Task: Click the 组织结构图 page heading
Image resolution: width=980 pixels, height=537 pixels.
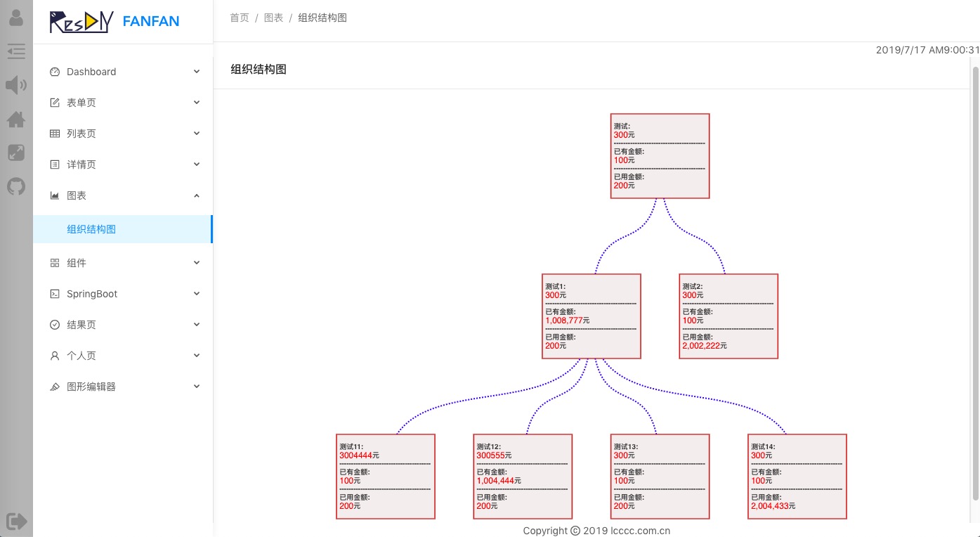Action: click(x=259, y=69)
